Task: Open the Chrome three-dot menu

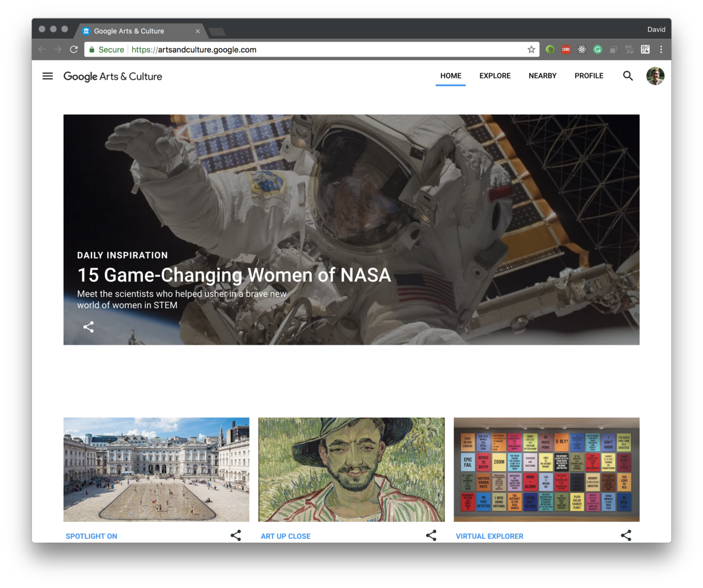Action: tap(661, 50)
